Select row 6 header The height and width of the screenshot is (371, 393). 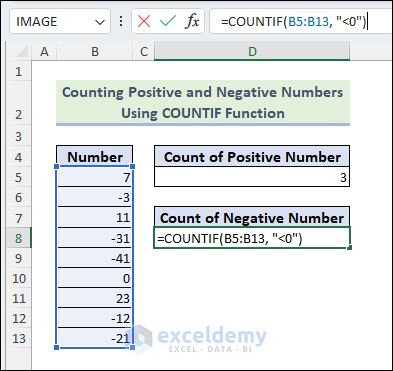(x=19, y=197)
